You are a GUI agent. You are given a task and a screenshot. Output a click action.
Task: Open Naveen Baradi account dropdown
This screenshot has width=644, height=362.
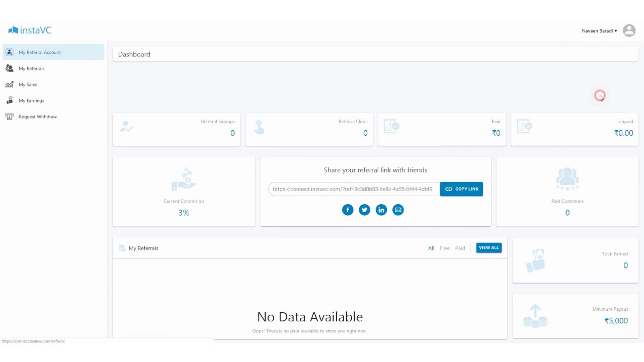(x=599, y=31)
